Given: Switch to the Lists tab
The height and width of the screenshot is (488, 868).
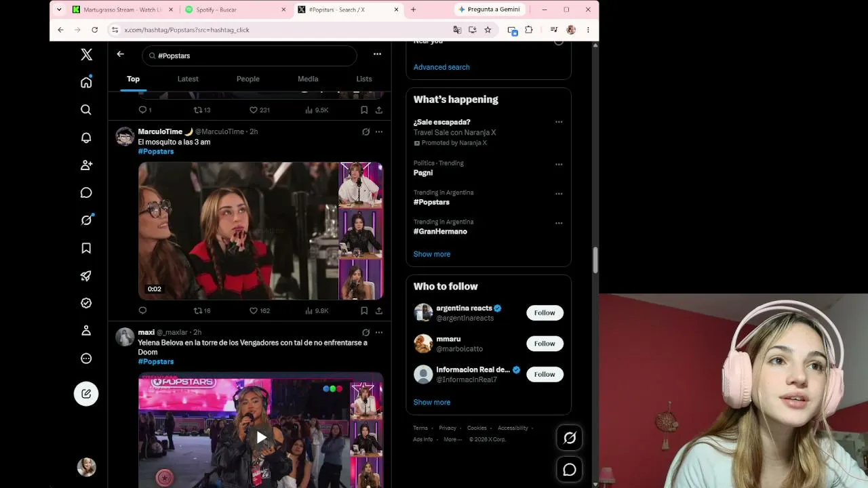Looking at the screenshot, I should 364,79.
